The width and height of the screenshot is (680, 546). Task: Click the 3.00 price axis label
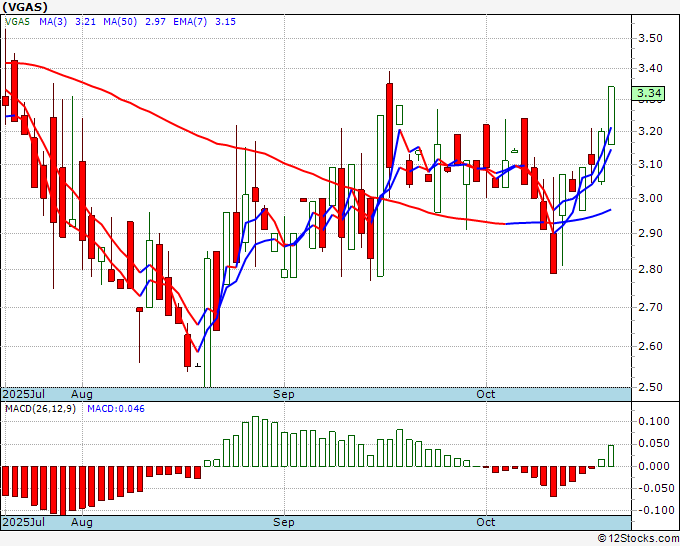651,198
